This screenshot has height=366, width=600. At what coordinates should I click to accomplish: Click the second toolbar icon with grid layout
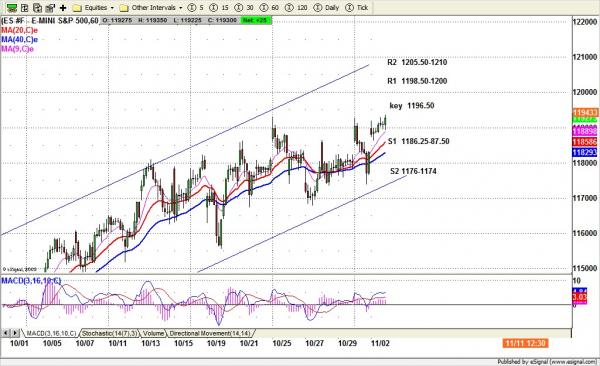coord(24,7)
